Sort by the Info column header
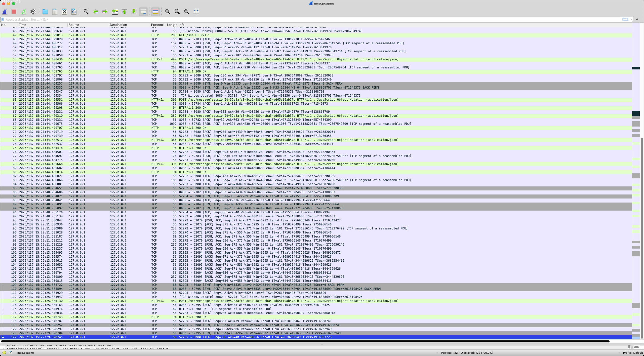644x356 pixels. [x=405, y=25]
